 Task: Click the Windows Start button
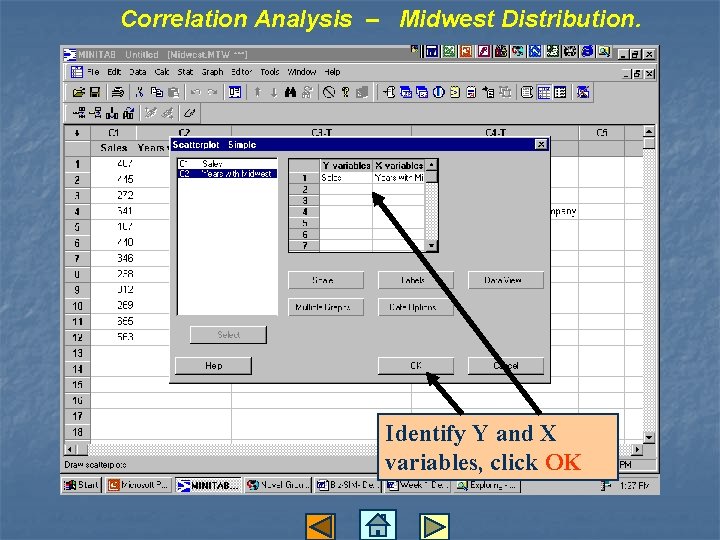tap(82, 485)
